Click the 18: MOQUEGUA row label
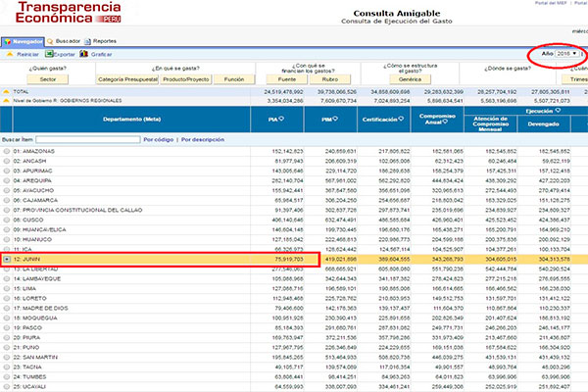The image size is (588, 392). [35, 318]
